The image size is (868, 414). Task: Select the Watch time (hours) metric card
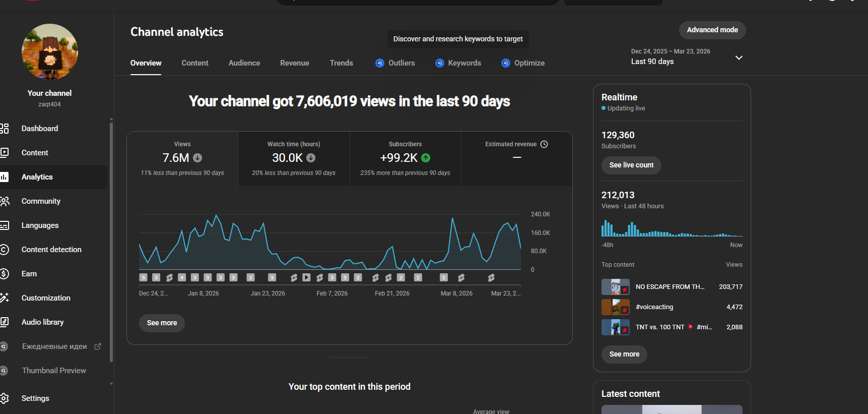(x=294, y=159)
